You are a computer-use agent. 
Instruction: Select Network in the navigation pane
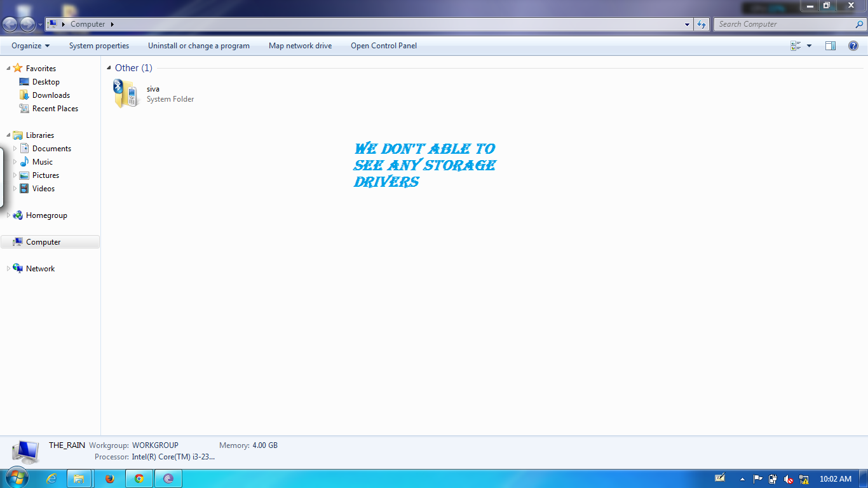40,269
